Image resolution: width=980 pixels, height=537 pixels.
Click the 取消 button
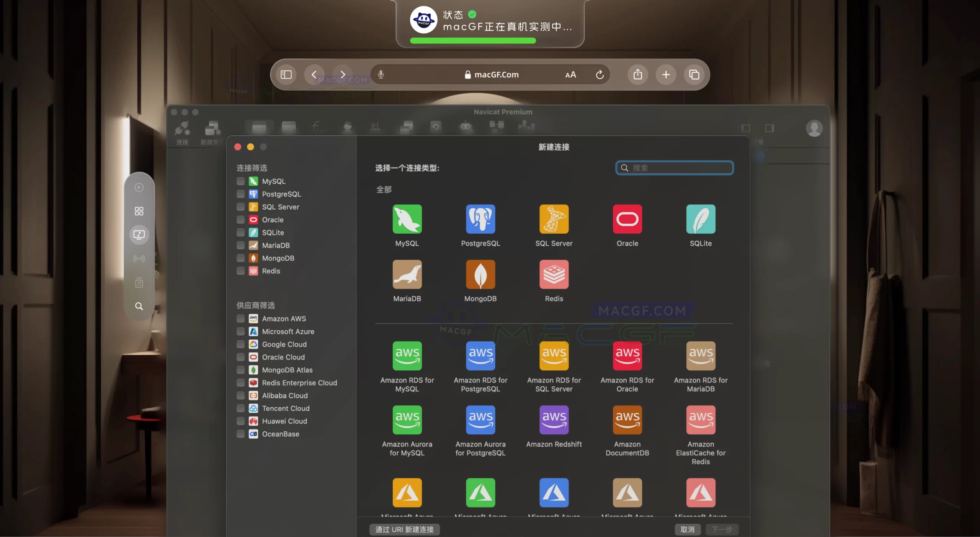(x=688, y=529)
